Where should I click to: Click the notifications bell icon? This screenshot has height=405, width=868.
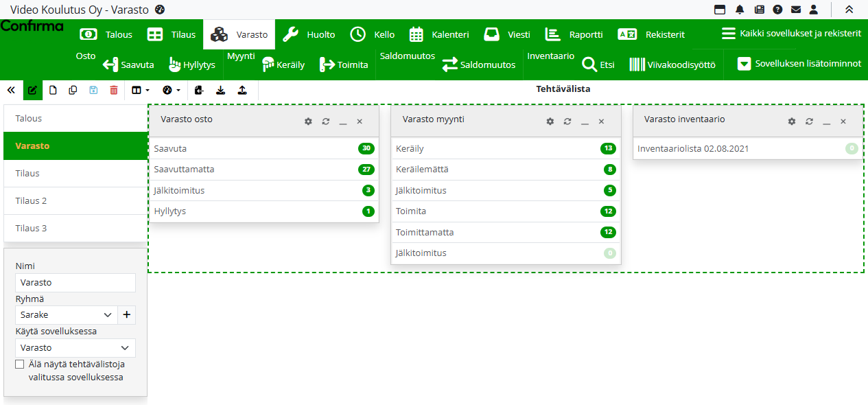coord(740,10)
